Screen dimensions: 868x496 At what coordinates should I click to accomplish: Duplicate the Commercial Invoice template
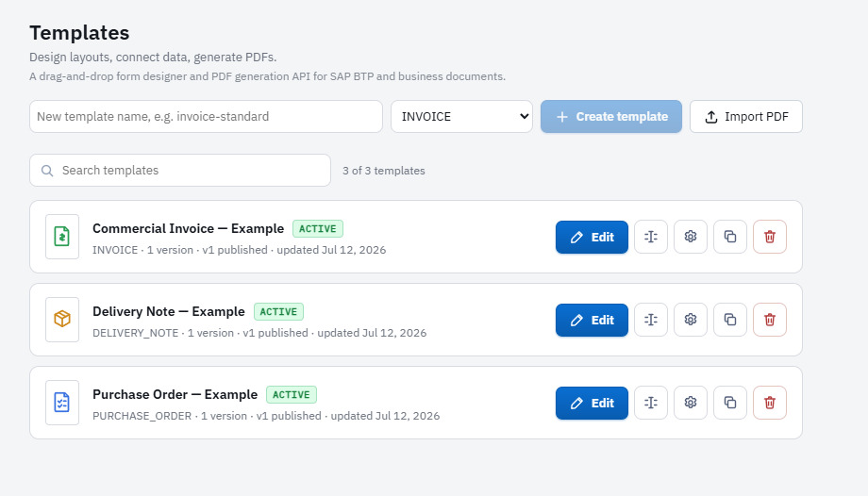coord(729,237)
